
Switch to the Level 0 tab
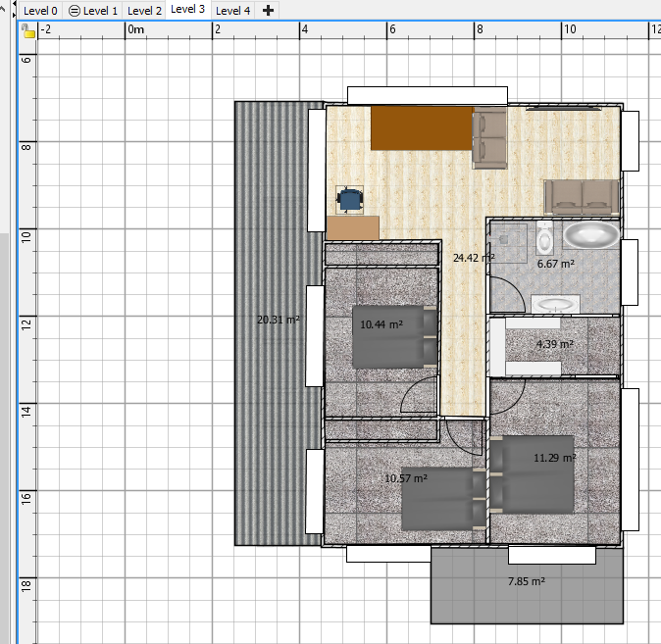click(x=40, y=11)
